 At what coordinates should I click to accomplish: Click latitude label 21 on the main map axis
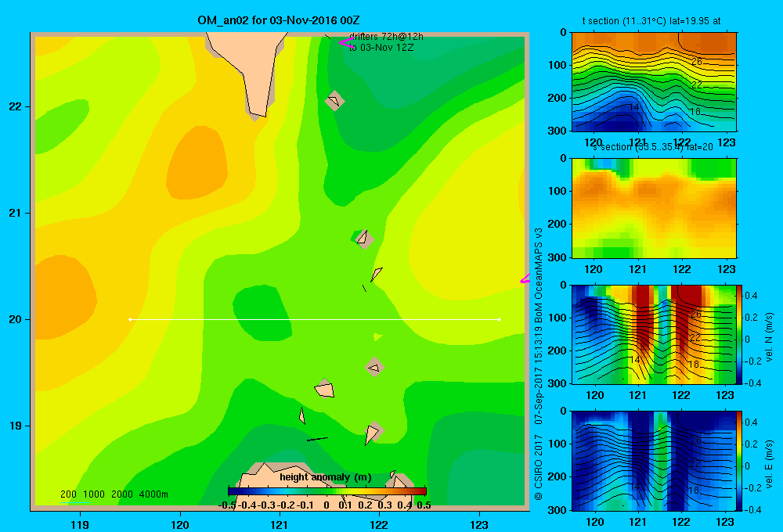click(x=15, y=213)
